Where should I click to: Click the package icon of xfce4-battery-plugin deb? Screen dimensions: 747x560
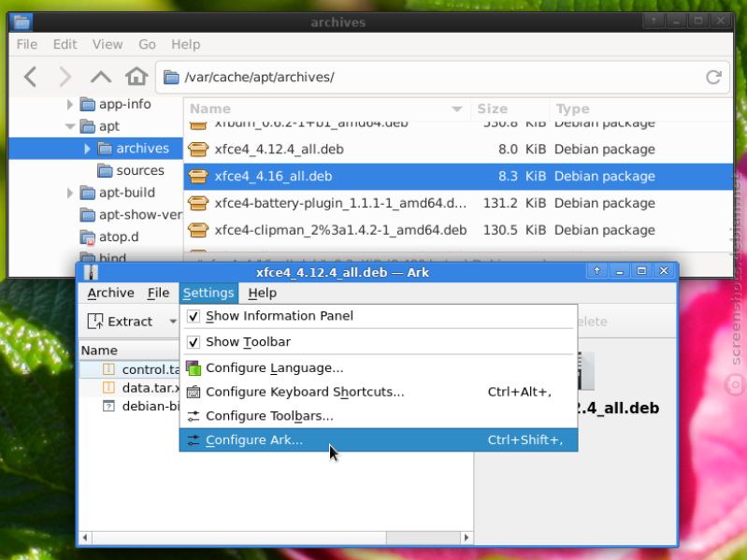[198, 203]
